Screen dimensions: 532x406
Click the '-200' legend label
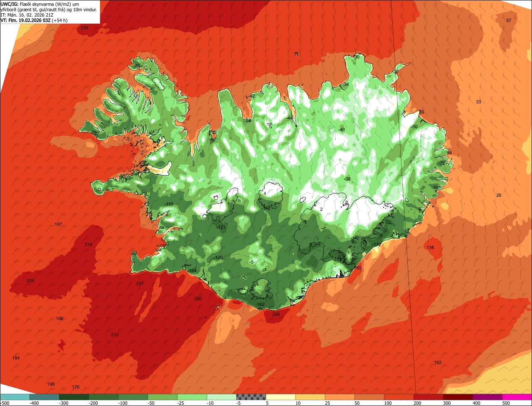(94, 403)
